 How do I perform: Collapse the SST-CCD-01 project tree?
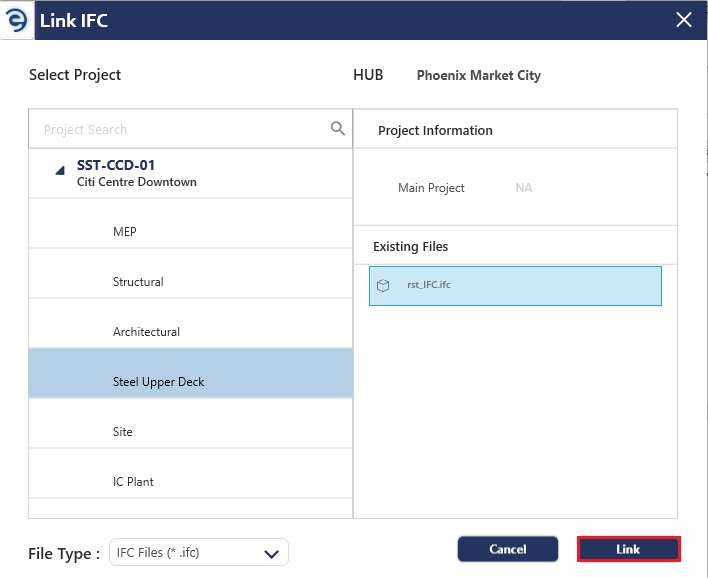click(60, 170)
